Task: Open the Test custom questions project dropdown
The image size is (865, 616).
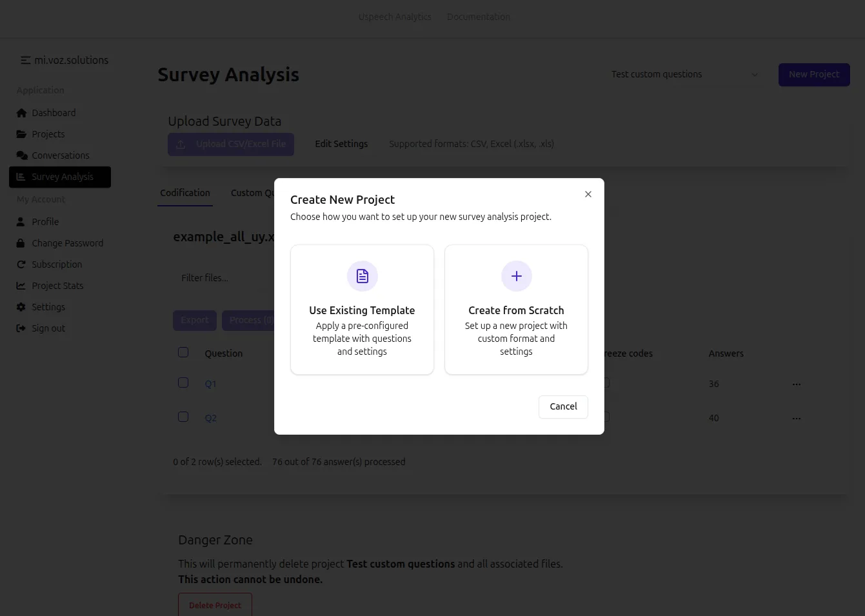Action: [684, 74]
